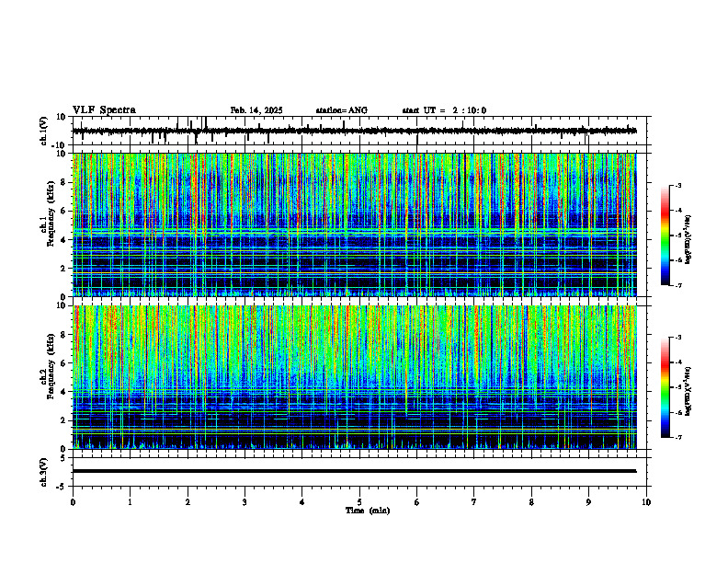Viewport: 728px width, 563px height.
Task: Click the "6" kHz tick of ch.1 spectrogram
Action: coord(64,211)
